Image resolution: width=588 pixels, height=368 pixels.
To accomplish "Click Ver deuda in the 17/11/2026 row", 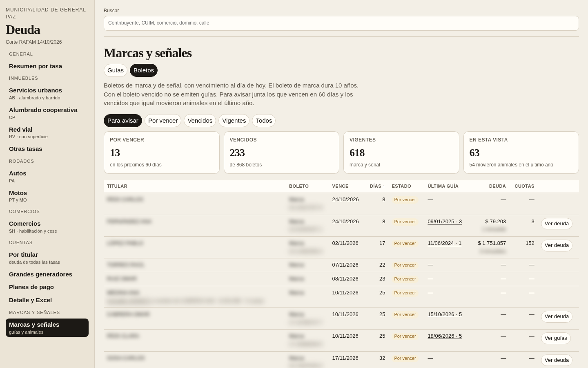I will coord(557,360).
